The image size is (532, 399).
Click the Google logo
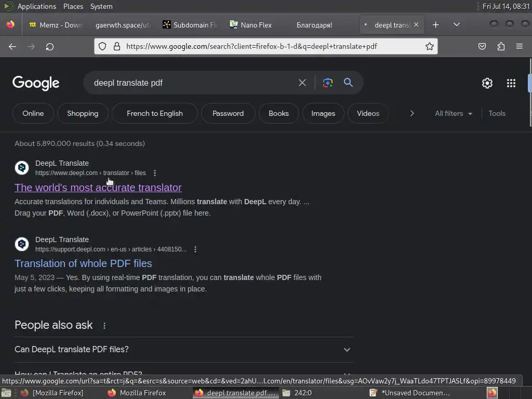tap(36, 83)
